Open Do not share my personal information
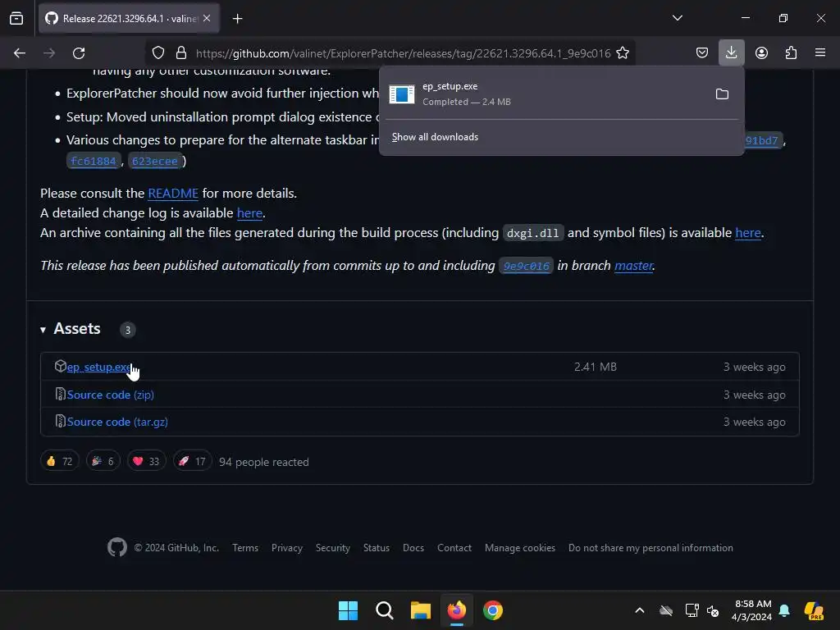 [x=651, y=548]
